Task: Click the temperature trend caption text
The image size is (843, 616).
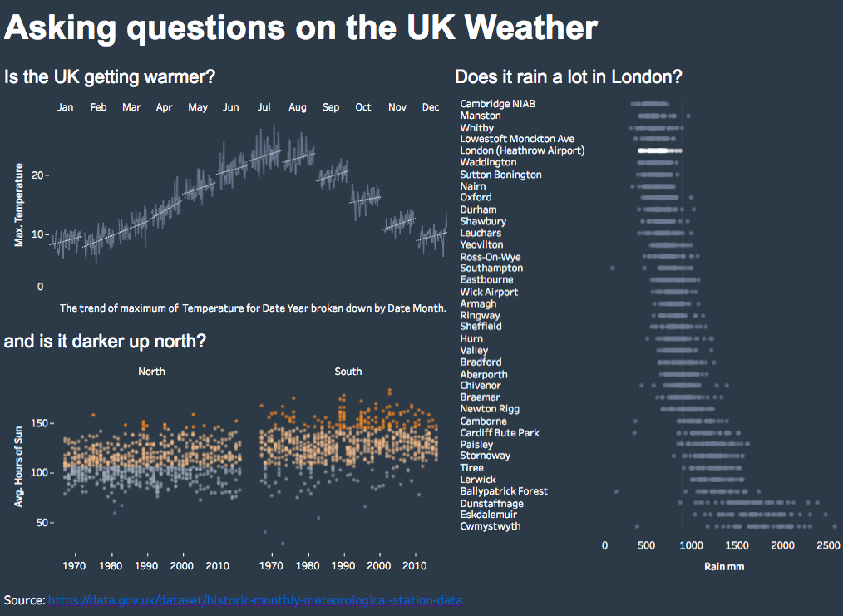Action: click(253, 308)
